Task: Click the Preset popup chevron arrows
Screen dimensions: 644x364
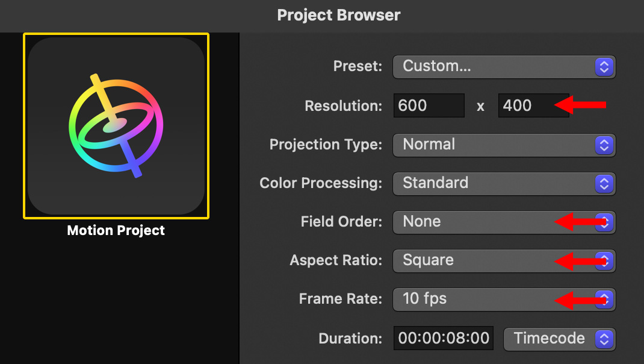Action: click(x=603, y=67)
